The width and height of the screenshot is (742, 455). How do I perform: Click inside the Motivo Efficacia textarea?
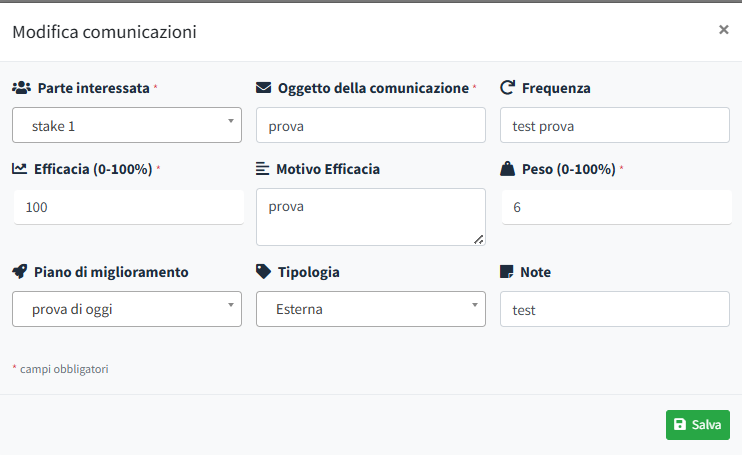click(x=371, y=216)
